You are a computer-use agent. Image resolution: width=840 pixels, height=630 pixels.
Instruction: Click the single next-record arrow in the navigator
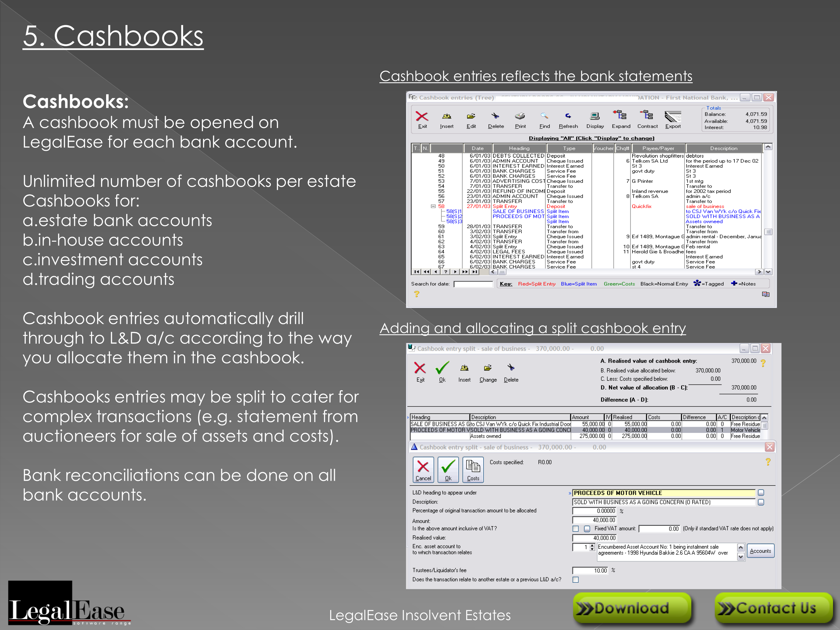tap(455, 272)
